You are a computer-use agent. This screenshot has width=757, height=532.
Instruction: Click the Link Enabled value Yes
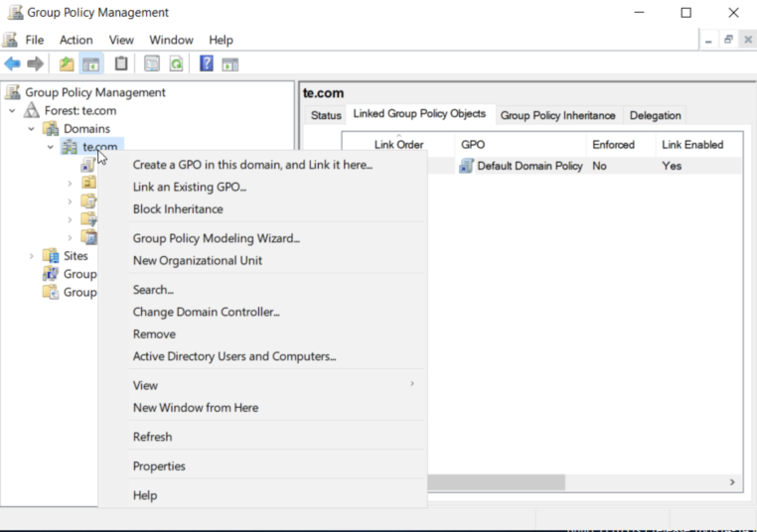pyautogui.click(x=672, y=166)
